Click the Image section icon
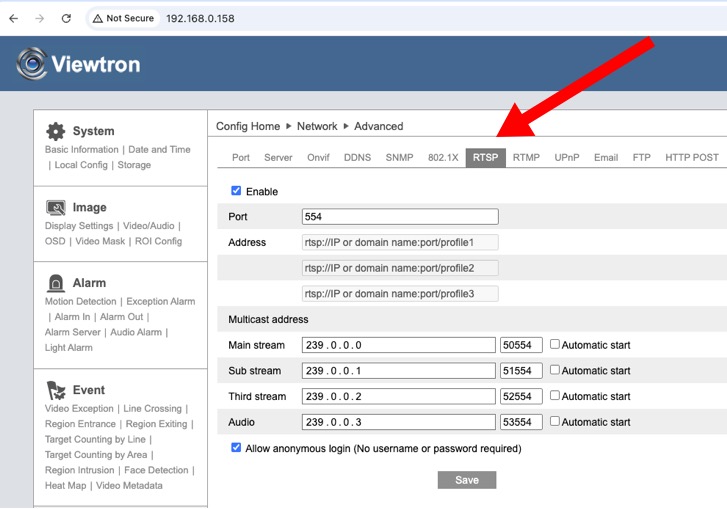Screen dimensions: 727x509 [56, 208]
